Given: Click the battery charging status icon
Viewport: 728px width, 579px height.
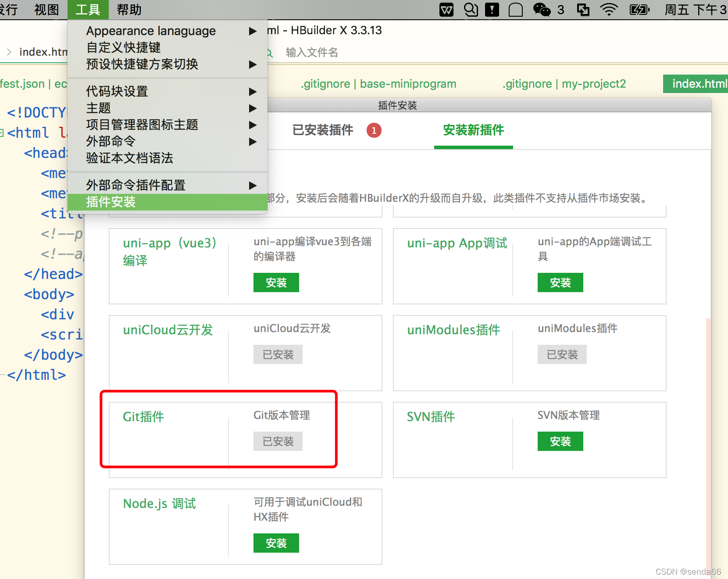Looking at the screenshot, I should 639,10.
